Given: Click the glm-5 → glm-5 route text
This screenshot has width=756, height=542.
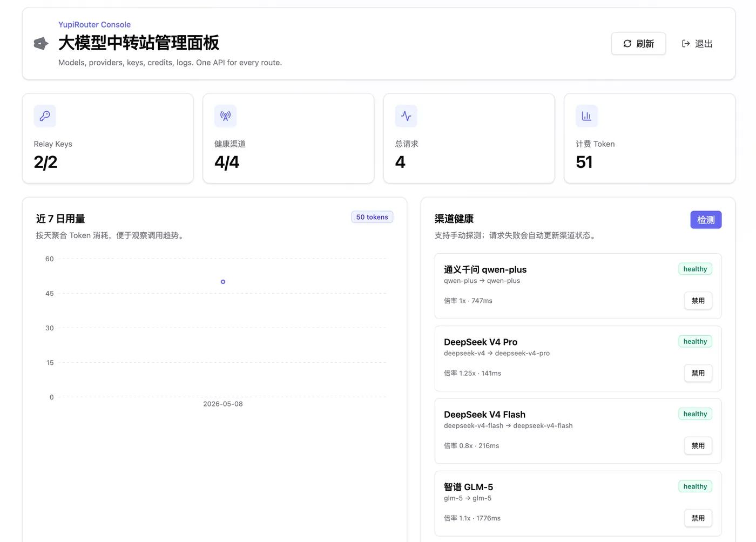Looking at the screenshot, I should 468,498.
